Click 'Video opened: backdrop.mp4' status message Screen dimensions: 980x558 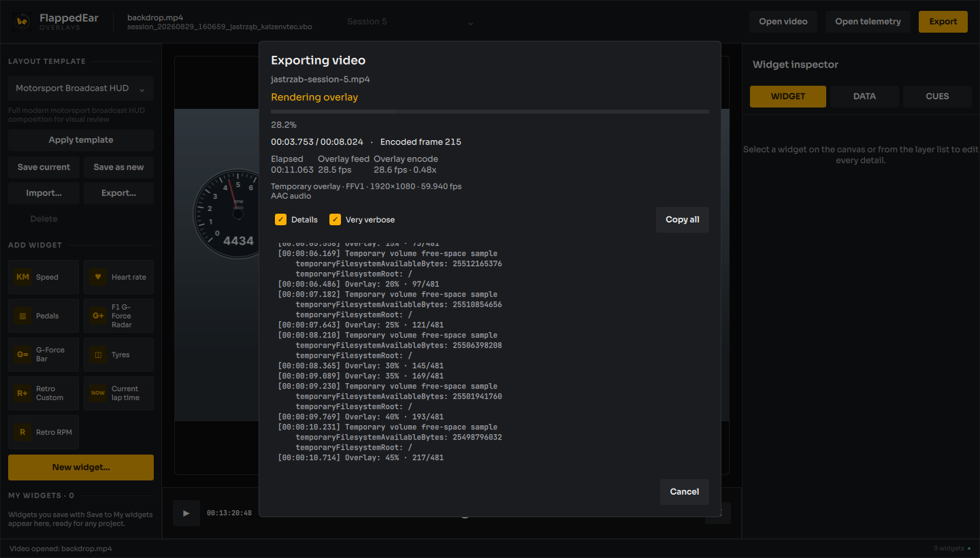point(61,548)
